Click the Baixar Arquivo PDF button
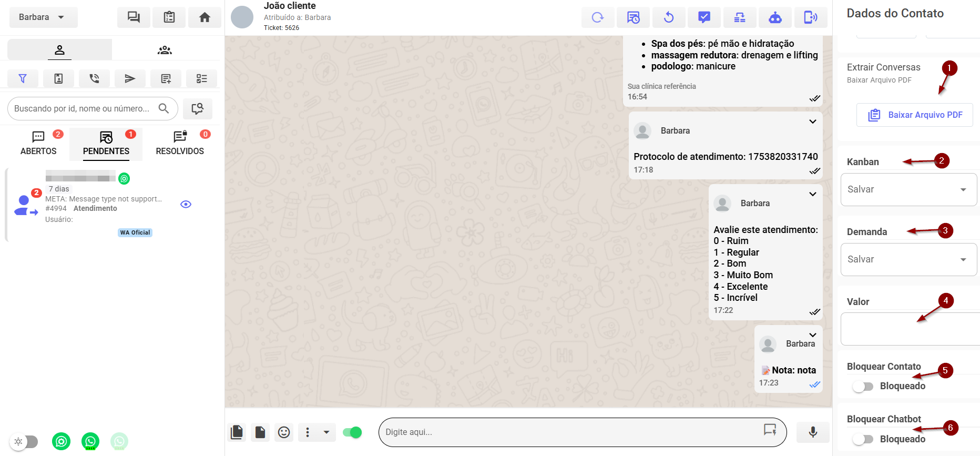 pos(915,115)
